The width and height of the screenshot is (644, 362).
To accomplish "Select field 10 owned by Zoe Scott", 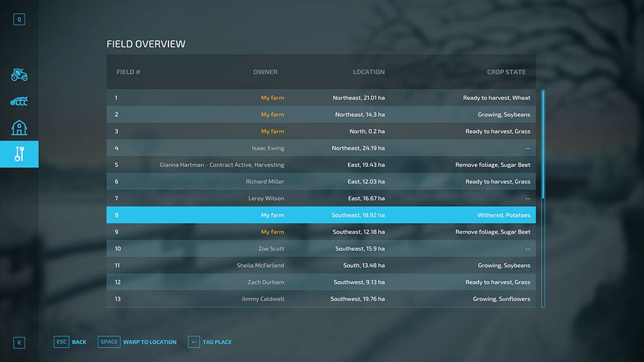I will (x=321, y=248).
